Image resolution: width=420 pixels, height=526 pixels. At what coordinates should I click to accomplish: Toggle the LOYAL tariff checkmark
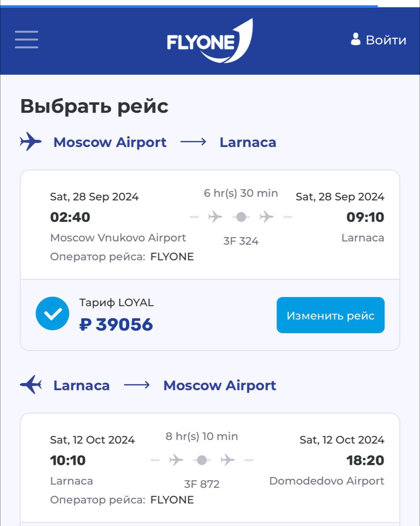click(53, 314)
